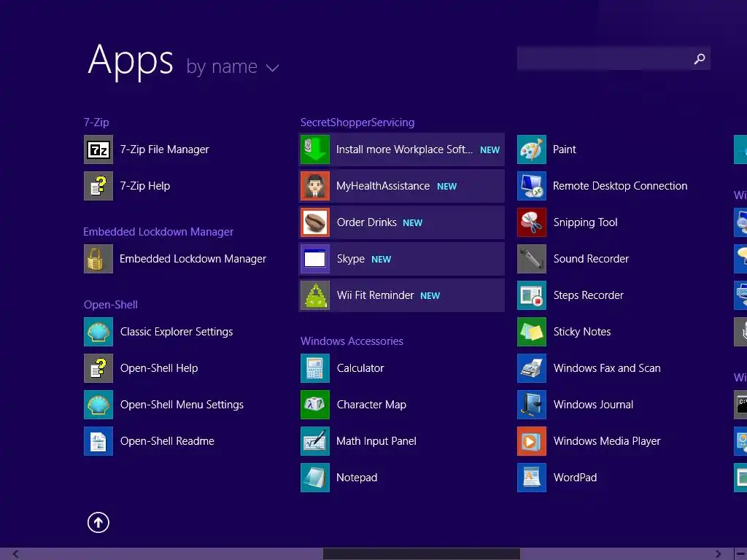Open Order Drinks coffee bean icon
The width and height of the screenshot is (747, 560).
tap(315, 222)
